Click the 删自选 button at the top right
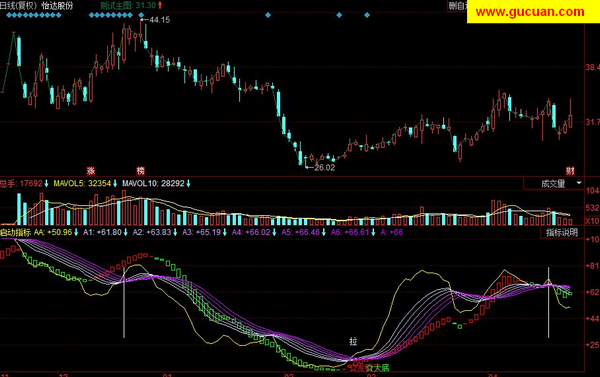This screenshot has height=377, width=600. click(x=458, y=6)
